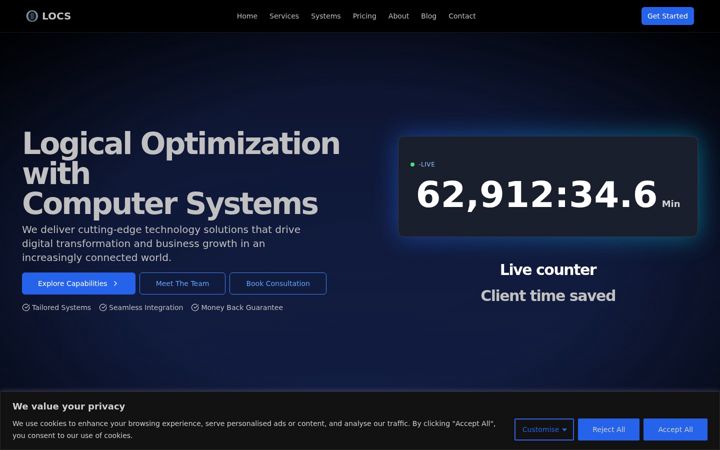Image resolution: width=720 pixels, height=450 pixels.
Task: Click the We value your privacy heading
Action: [69, 406]
